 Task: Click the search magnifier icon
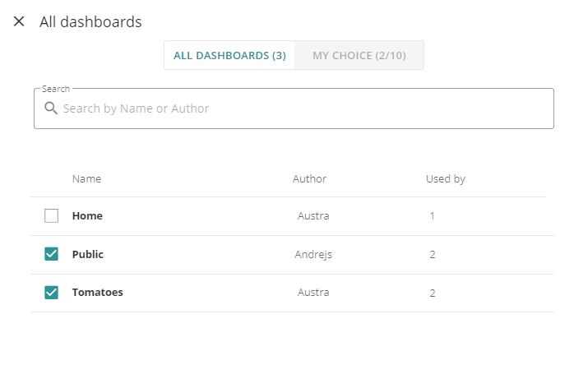(51, 109)
